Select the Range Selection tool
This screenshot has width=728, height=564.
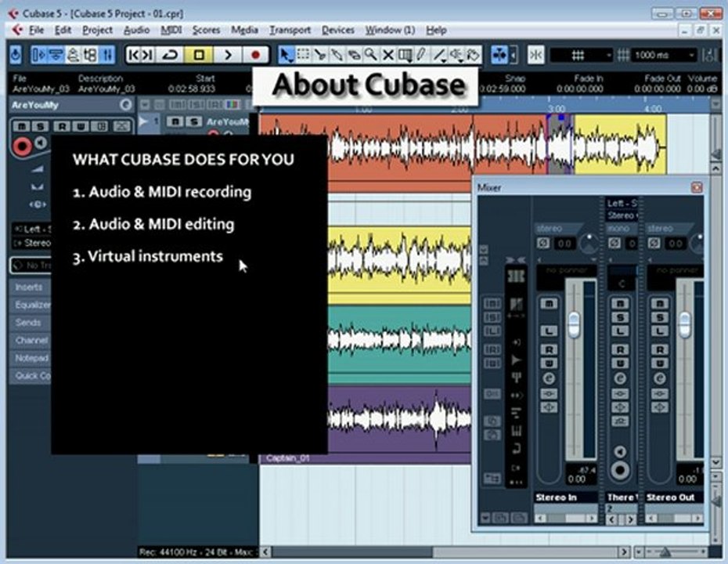pyautogui.click(x=303, y=56)
